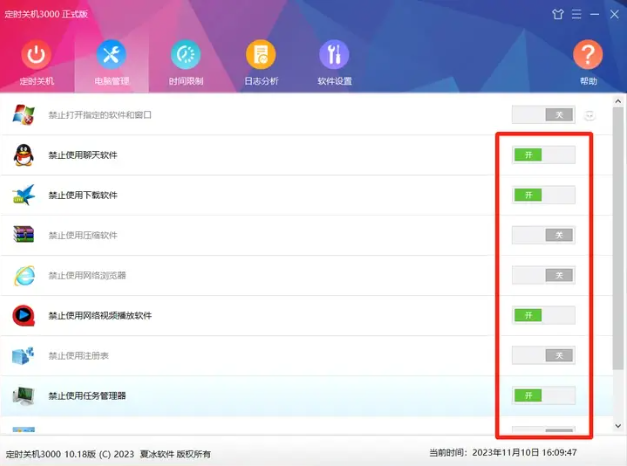Select the 电脑管理 wrench icon
Viewport: 627px width, 466px height.
click(x=111, y=54)
